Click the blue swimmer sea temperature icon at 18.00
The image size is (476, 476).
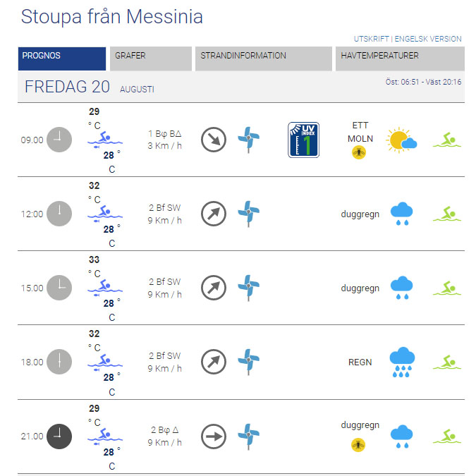(x=105, y=362)
